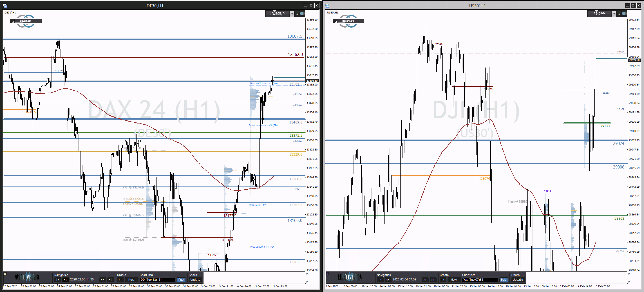Viewport: 644px width, 292px height.
Task: Close the US30 bottom navigation panel
Action: [x=327, y=274]
